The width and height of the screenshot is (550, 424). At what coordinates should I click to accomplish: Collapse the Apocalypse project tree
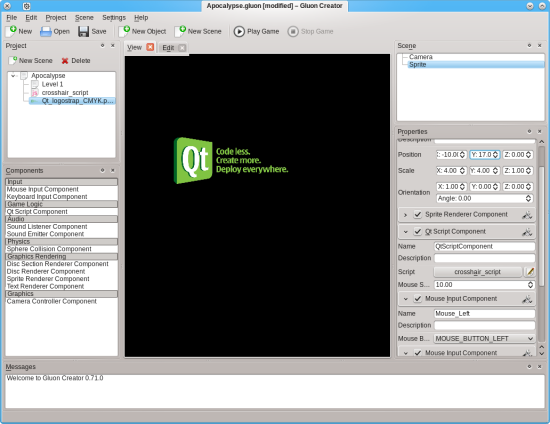[x=13, y=75]
